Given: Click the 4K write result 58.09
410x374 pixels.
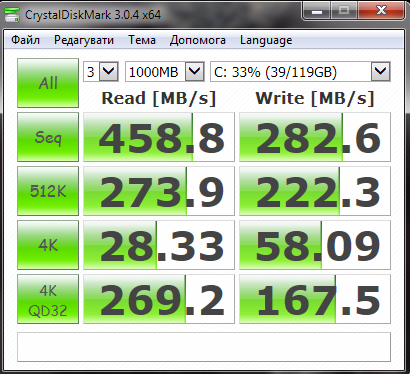Looking at the screenshot, I should pos(315,245).
